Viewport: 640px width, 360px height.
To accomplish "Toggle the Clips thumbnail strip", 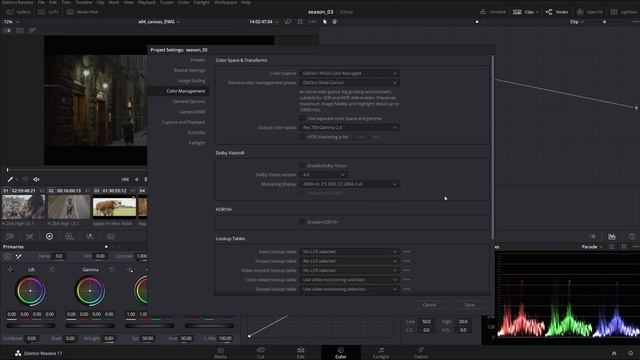I will (525, 12).
